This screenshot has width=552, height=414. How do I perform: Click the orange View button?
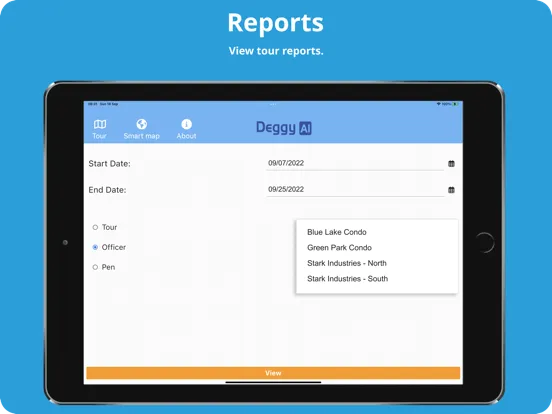tap(273, 373)
